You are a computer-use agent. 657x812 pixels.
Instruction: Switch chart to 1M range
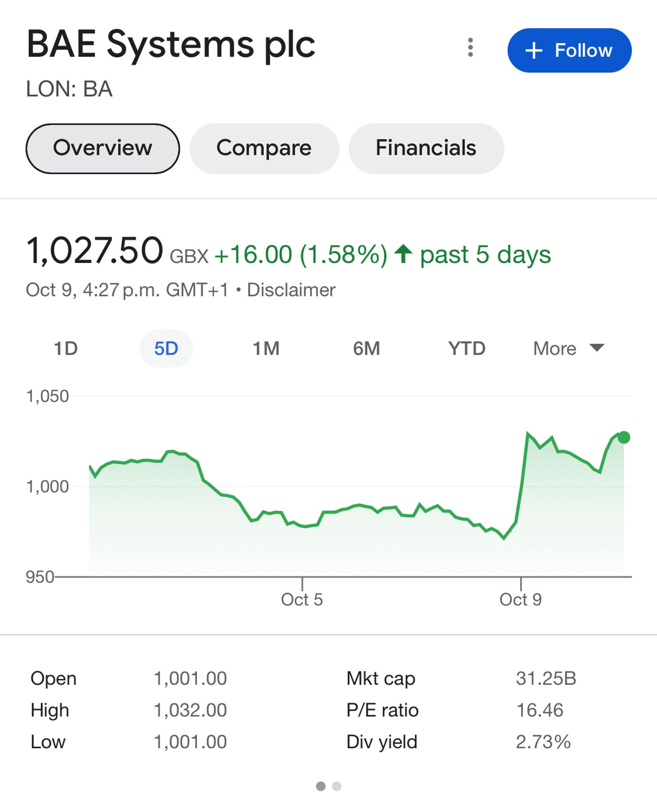tap(266, 348)
